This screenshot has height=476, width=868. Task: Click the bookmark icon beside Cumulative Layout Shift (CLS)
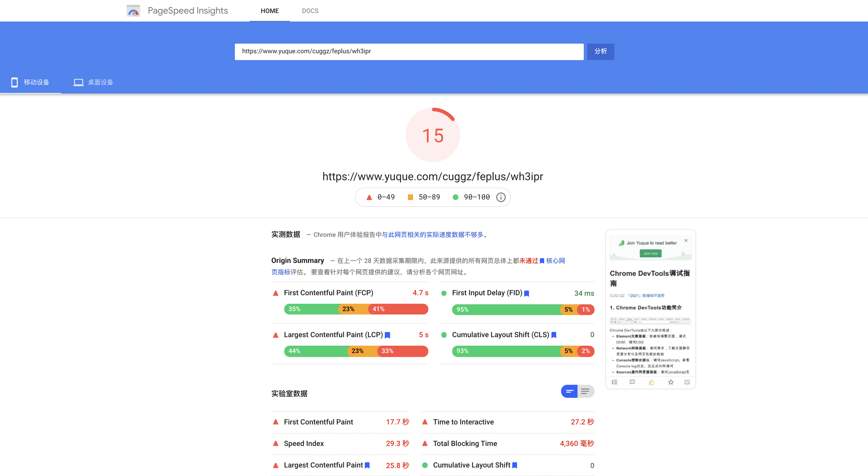(554, 335)
